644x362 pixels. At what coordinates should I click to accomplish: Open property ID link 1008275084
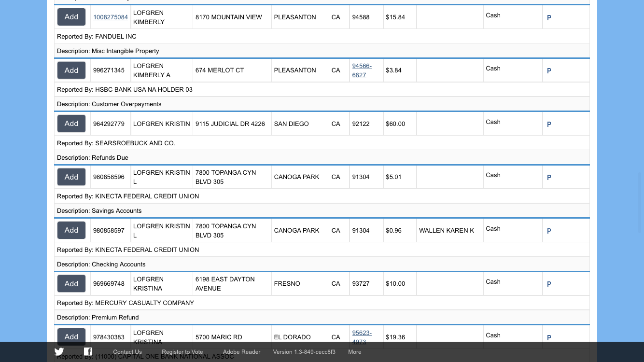tap(111, 17)
